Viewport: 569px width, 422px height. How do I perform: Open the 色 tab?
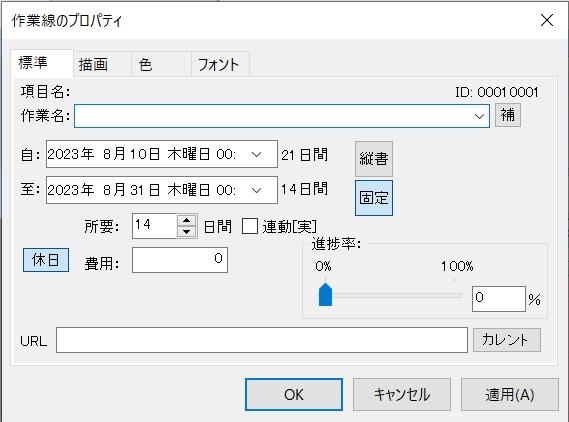[x=161, y=65]
